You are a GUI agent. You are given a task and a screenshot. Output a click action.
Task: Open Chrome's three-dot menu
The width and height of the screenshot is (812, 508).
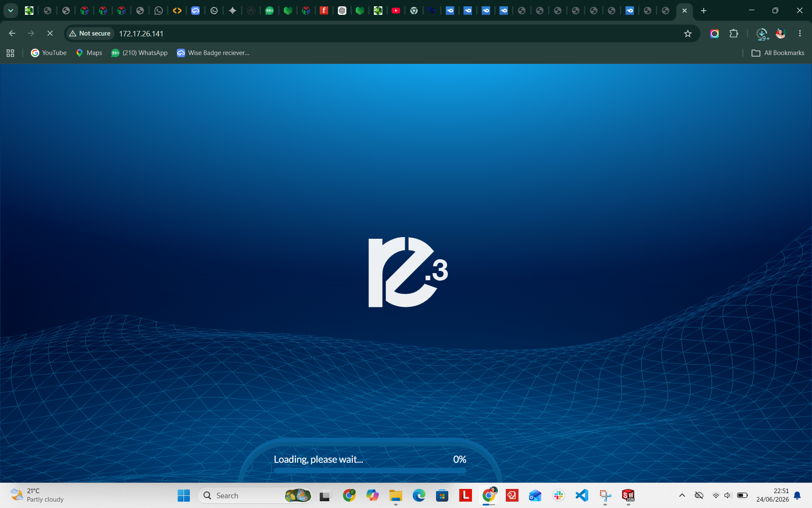(x=800, y=33)
